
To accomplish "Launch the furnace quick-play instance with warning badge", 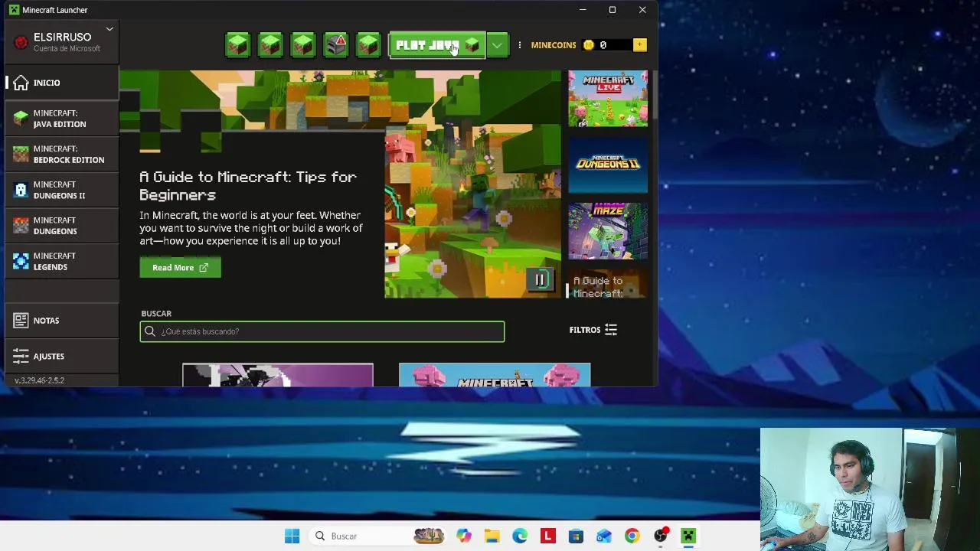I will pos(335,45).
